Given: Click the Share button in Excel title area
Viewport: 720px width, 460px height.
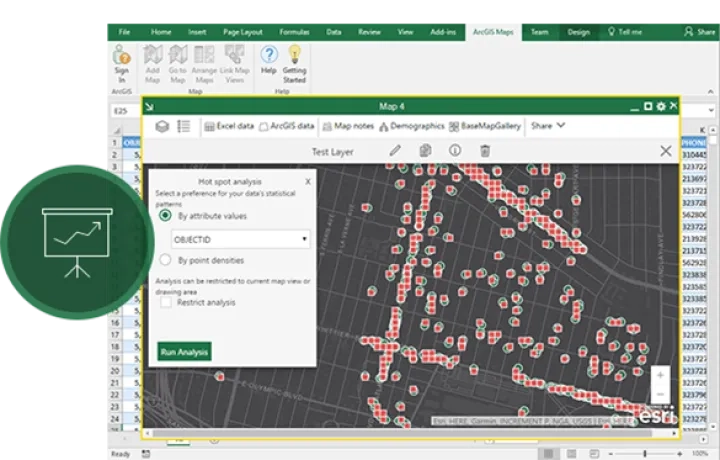Looking at the screenshot, I should point(700,32).
